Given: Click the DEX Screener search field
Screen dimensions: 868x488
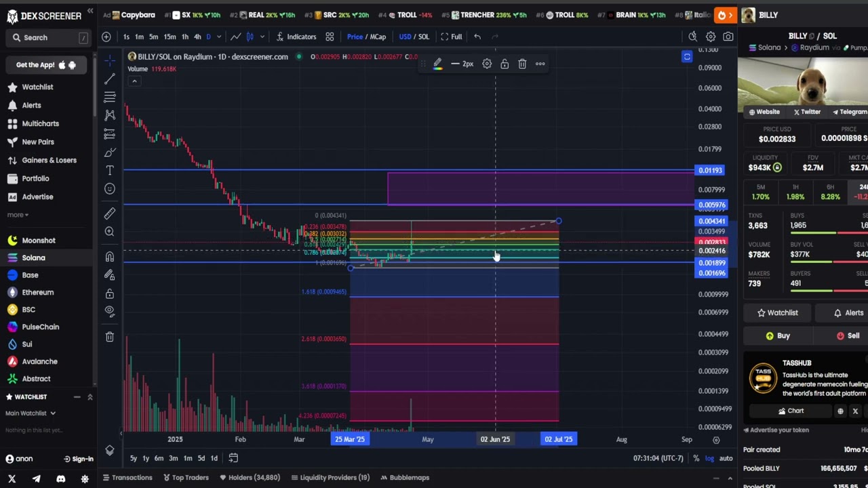Looking at the screenshot, I should click(x=50, y=38).
